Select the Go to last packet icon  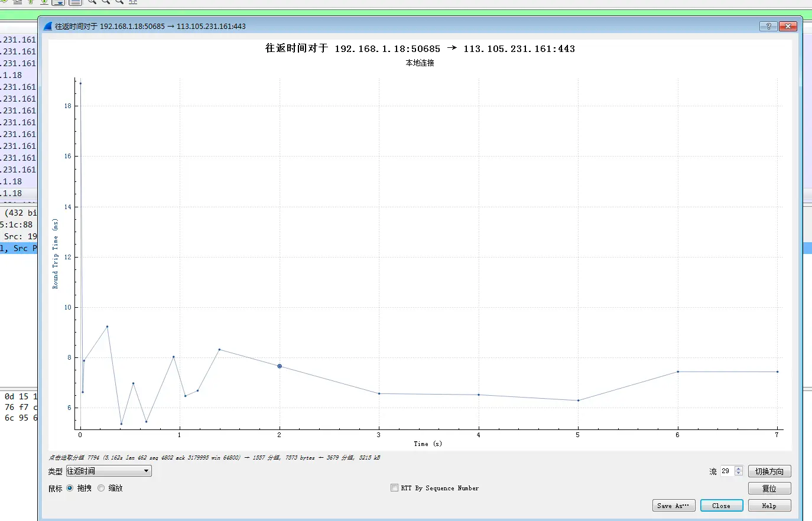45,3
